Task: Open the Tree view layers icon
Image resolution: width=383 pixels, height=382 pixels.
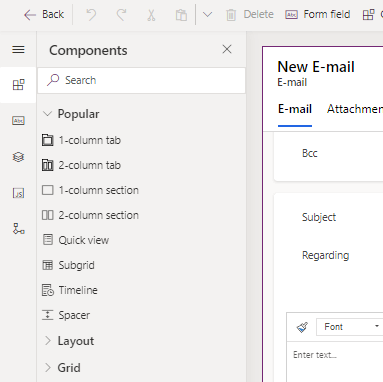Action: (18, 157)
